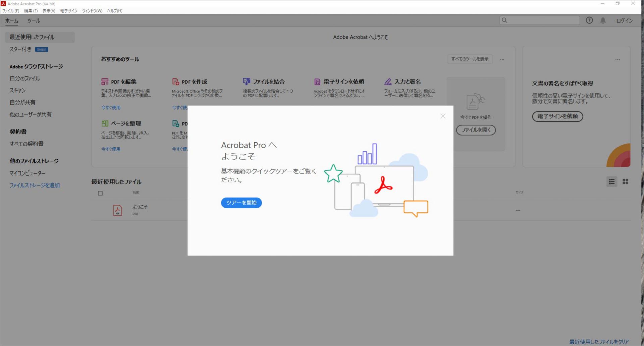Image resolution: width=644 pixels, height=346 pixels.
Task: Open the 入力と署名 tool icon
Action: (388, 81)
